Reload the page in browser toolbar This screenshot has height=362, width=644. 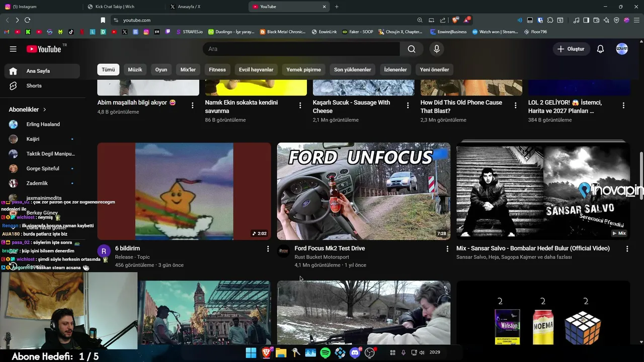(27, 20)
